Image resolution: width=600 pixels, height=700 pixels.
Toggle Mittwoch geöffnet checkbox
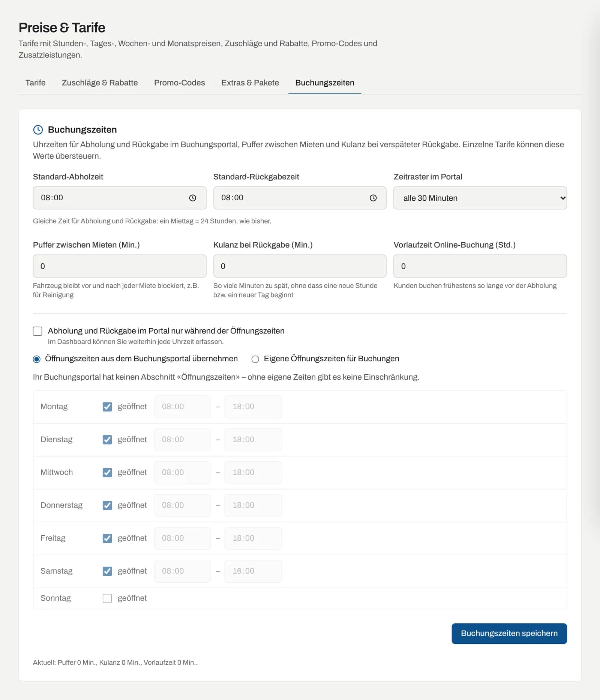point(107,473)
